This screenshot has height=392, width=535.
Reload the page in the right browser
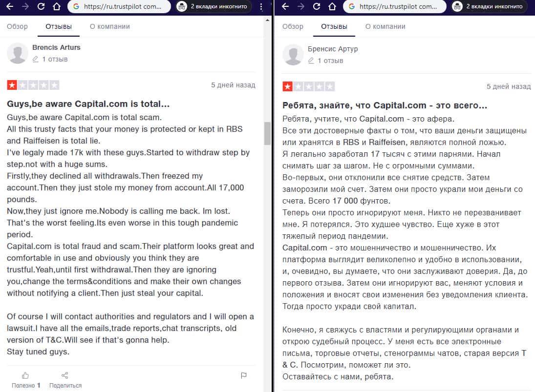click(317, 6)
